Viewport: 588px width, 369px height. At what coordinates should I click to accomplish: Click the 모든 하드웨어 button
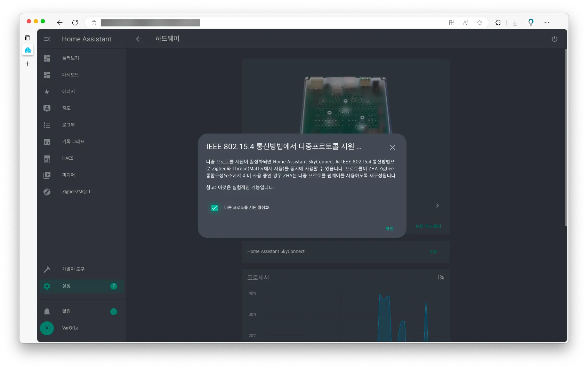(x=428, y=226)
